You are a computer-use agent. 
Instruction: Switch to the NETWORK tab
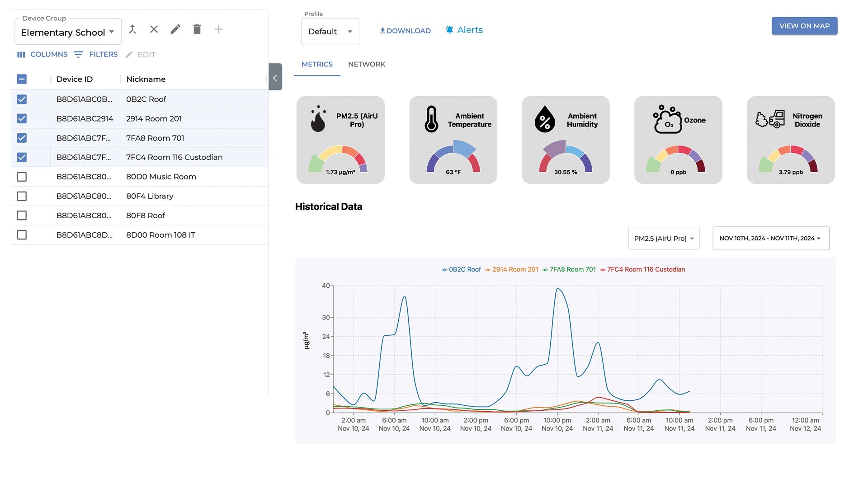pyautogui.click(x=367, y=64)
